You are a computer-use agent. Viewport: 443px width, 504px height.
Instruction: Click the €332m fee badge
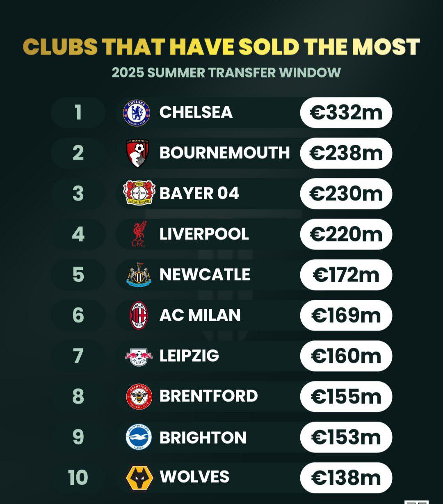coord(346,113)
